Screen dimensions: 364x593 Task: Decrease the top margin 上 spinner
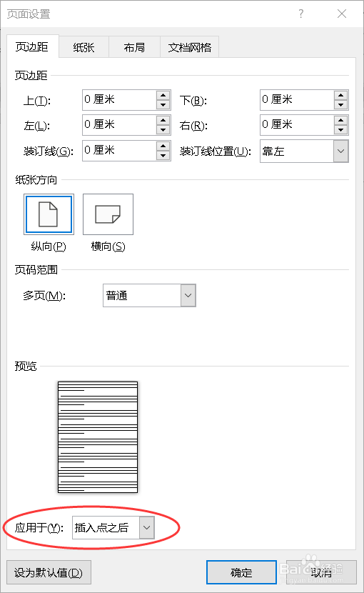point(163,105)
